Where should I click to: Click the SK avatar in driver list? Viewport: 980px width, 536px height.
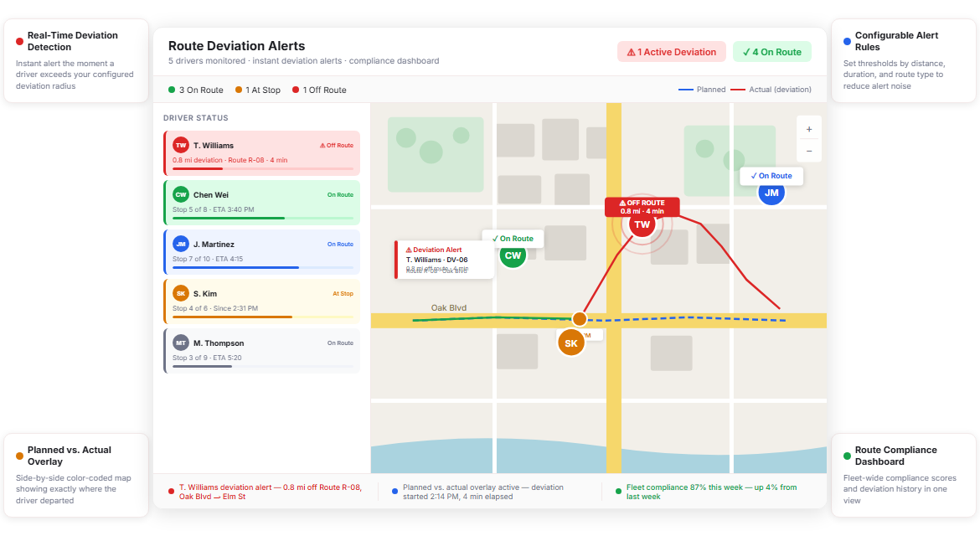pos(181,293)
